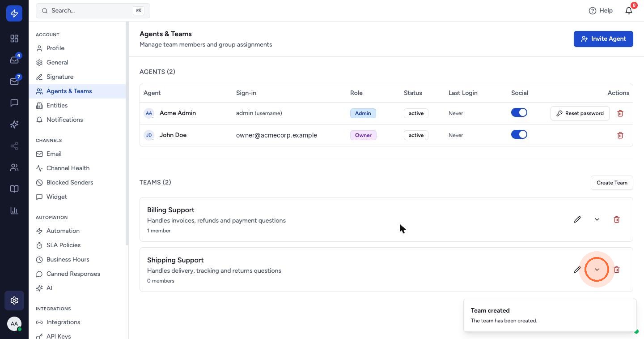This screenshot has width=644, height=339.
Task: Click the notifications bell icon
Action: click(x=629, y=10)
